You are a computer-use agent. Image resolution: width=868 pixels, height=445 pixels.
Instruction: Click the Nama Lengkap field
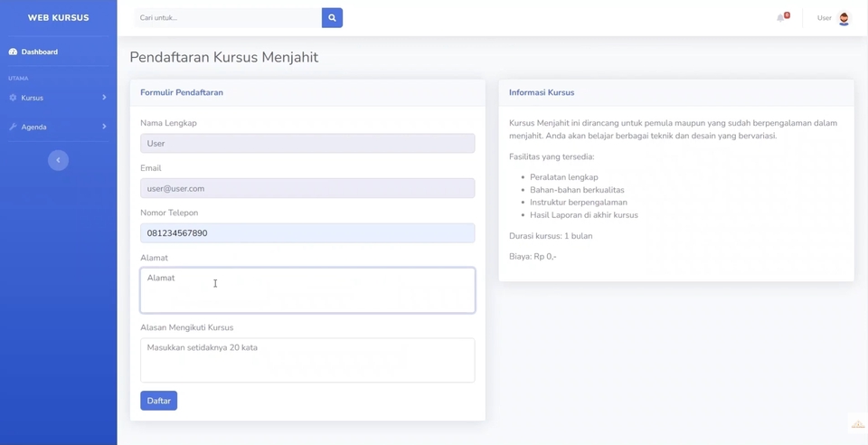(x=307, y=144)
